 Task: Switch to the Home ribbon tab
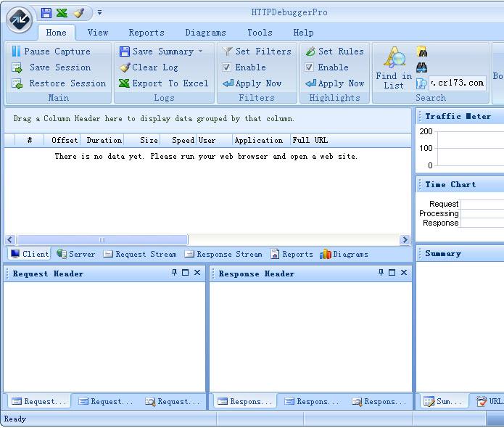coord(57,33)
